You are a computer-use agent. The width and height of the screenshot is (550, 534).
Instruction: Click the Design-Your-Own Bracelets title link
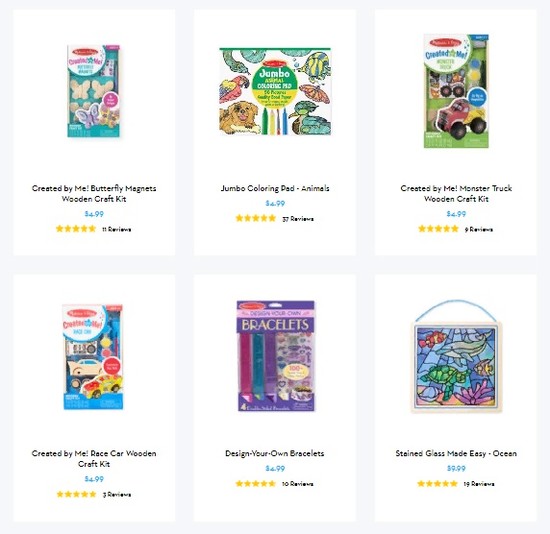pos(275,453)
